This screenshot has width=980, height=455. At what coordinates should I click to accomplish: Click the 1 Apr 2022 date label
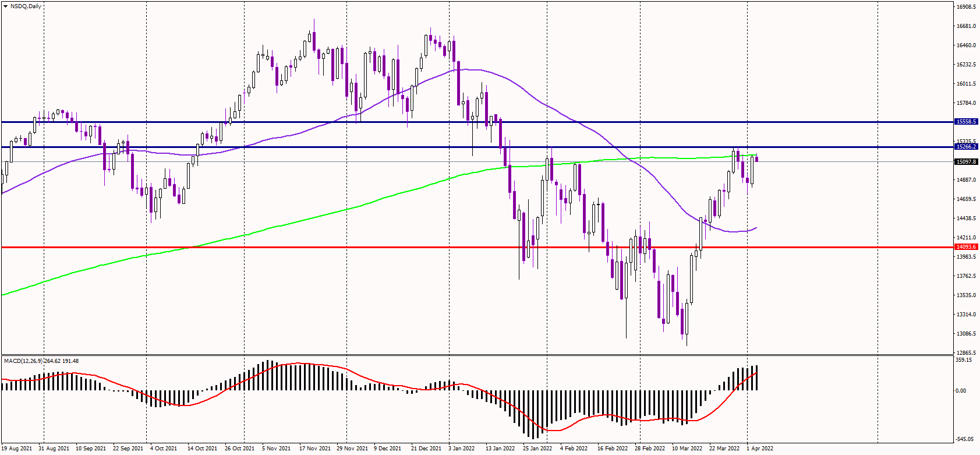pyautogui.click(x=760, y=449)
